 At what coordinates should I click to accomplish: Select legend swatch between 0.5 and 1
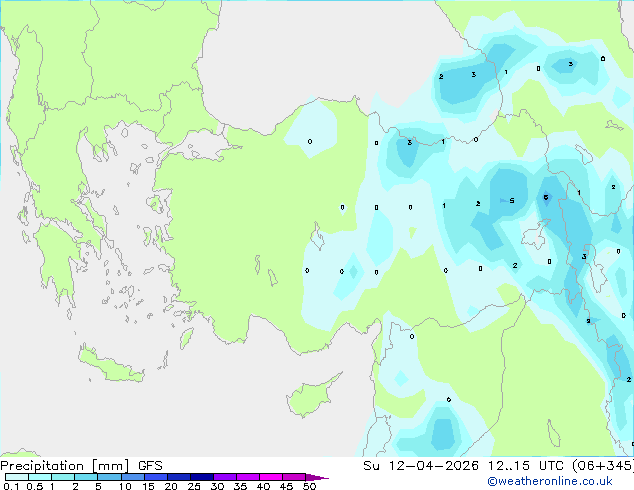pos(40,477)
